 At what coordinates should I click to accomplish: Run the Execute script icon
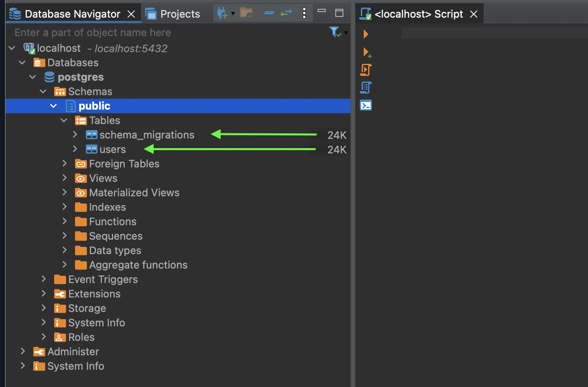[365, 69]
